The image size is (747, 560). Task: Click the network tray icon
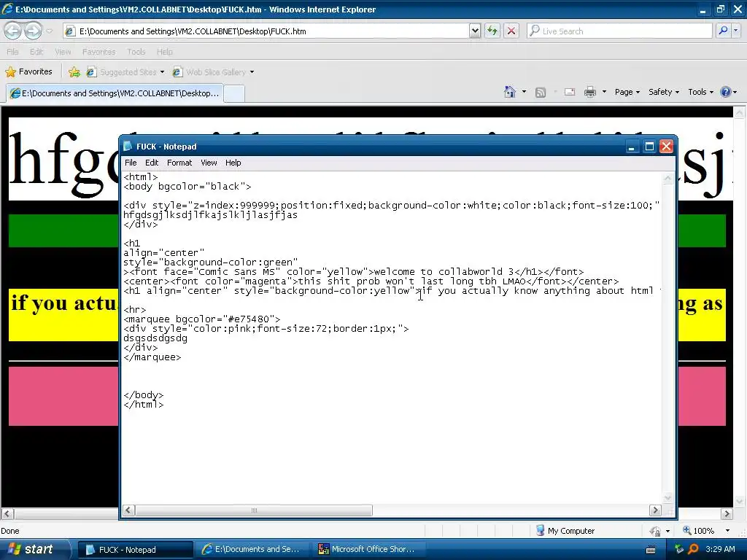(679, 549)
